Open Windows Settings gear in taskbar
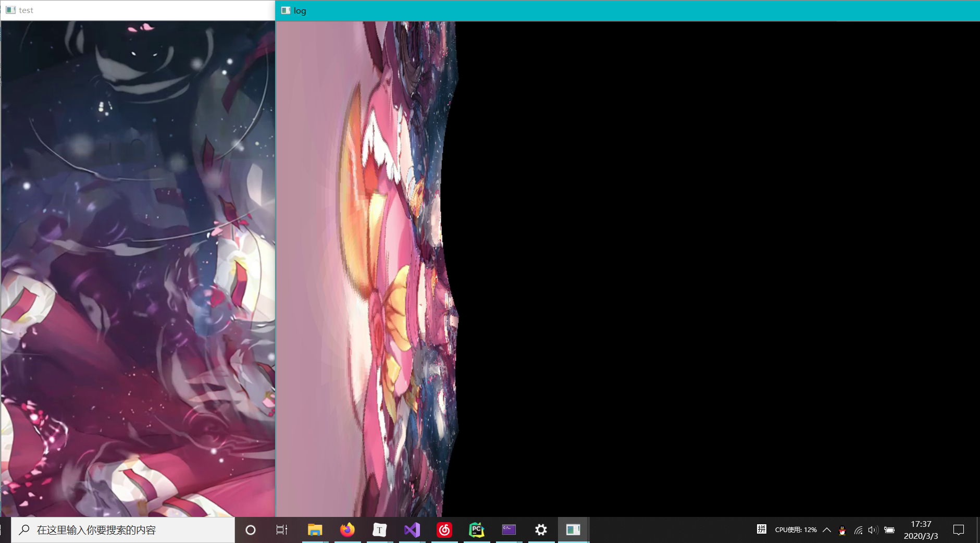 pos(541,530)
